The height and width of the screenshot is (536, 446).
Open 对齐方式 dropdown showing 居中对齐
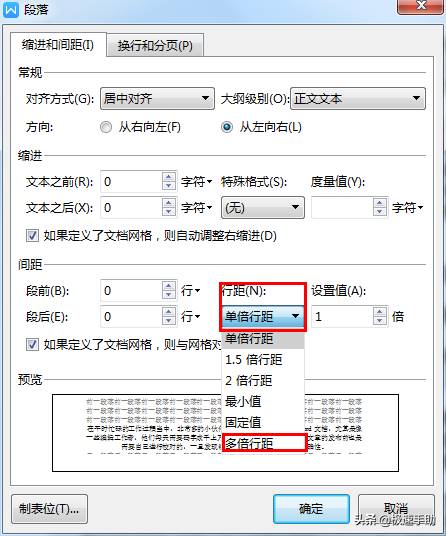pyautogui.click(x=157, y=98)
